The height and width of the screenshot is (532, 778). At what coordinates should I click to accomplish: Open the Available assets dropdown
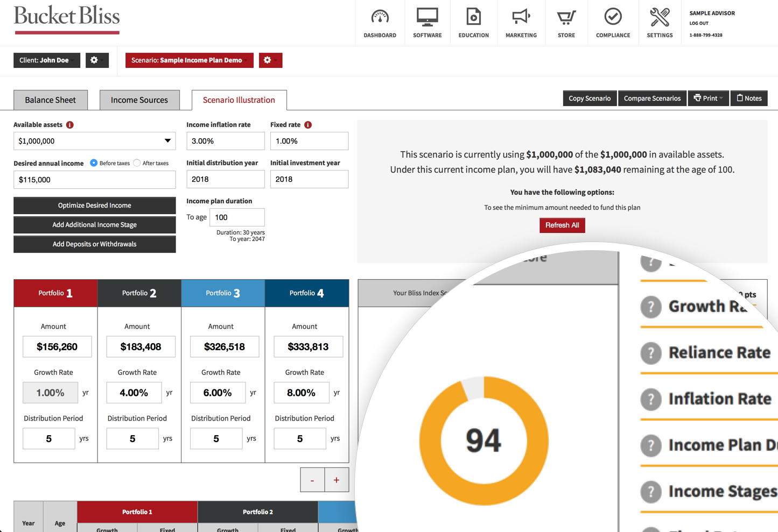[167, 141]
